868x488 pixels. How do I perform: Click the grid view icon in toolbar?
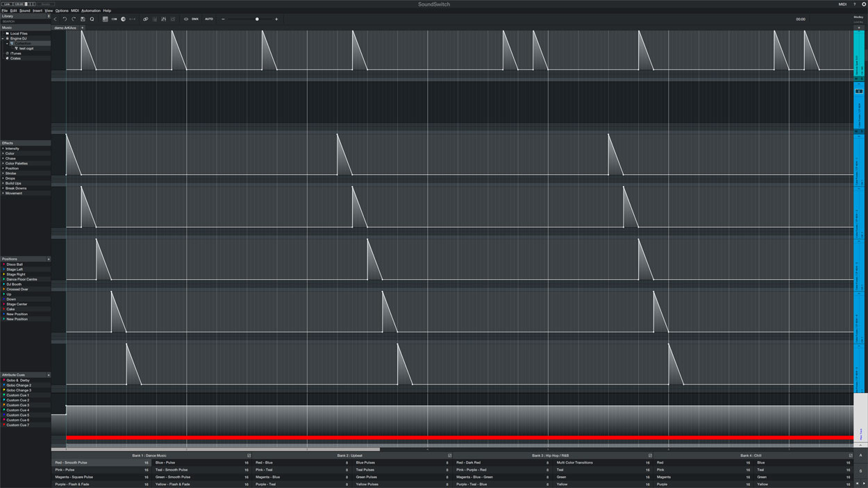(x=105, y=19)
